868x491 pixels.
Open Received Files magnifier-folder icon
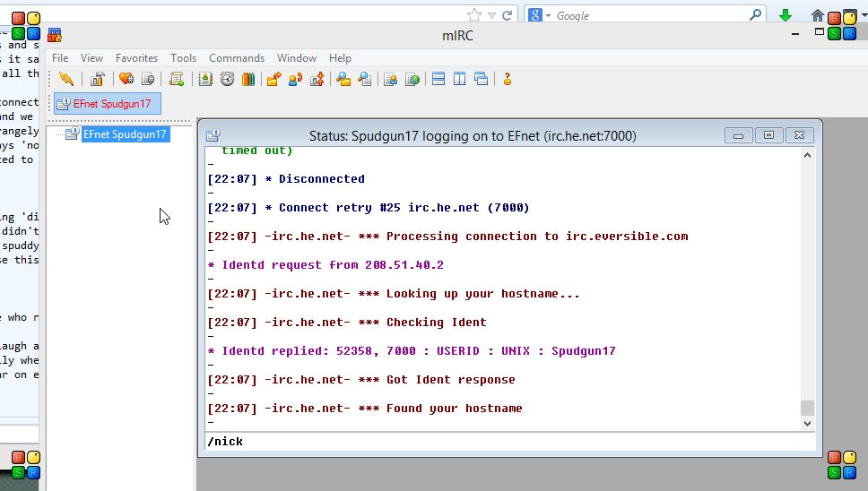point(343,79)
